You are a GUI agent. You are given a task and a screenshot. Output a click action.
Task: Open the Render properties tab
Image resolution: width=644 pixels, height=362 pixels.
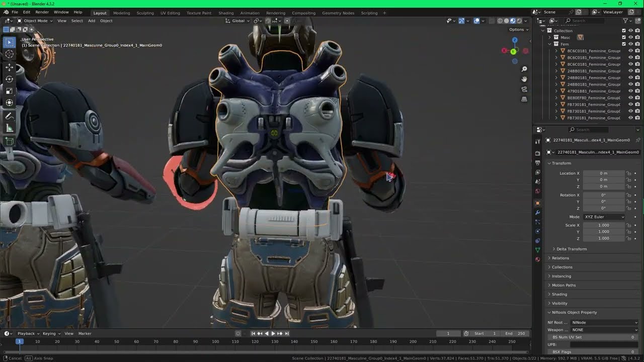[537, 153]
